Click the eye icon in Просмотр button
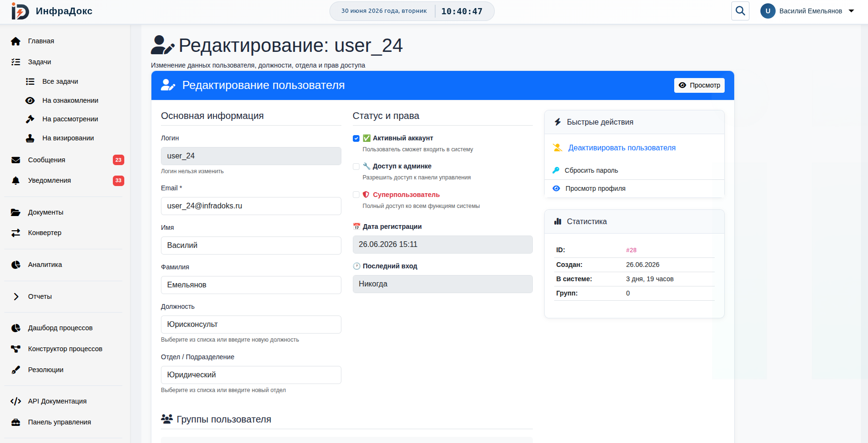Viewport: 868px width, 443px height. [682, 85]
